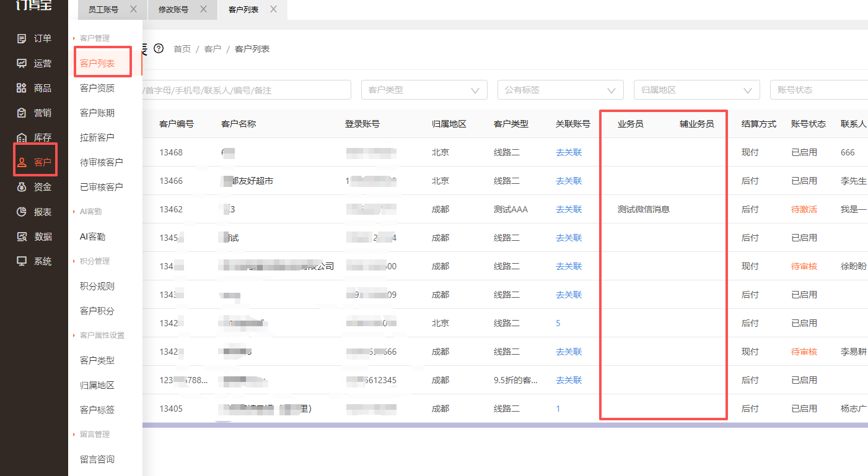This screenshot has height=476, width=868.
Task: Click the 数据 sidebar icon
Action: click(x=22, y=236)
